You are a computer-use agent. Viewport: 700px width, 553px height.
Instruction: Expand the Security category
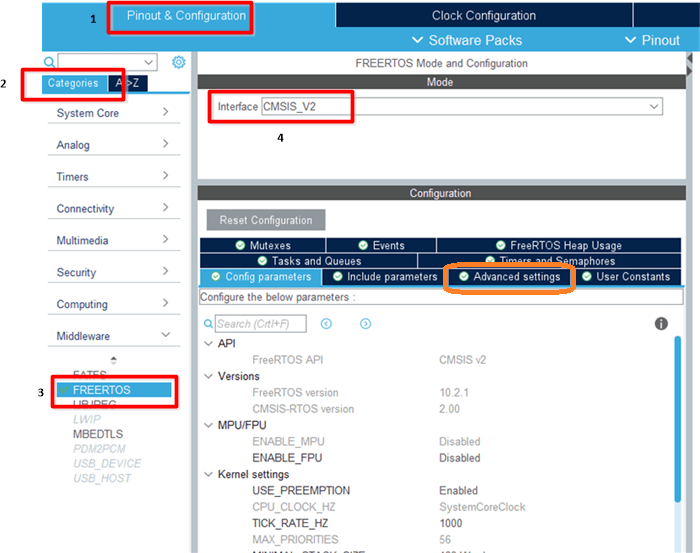click(x=114, y=272)
